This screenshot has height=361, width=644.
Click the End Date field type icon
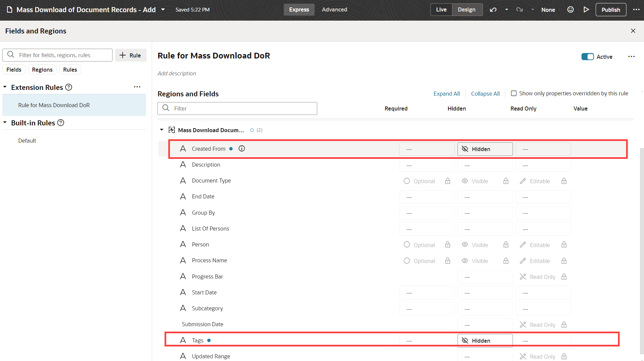click(183, 196)
